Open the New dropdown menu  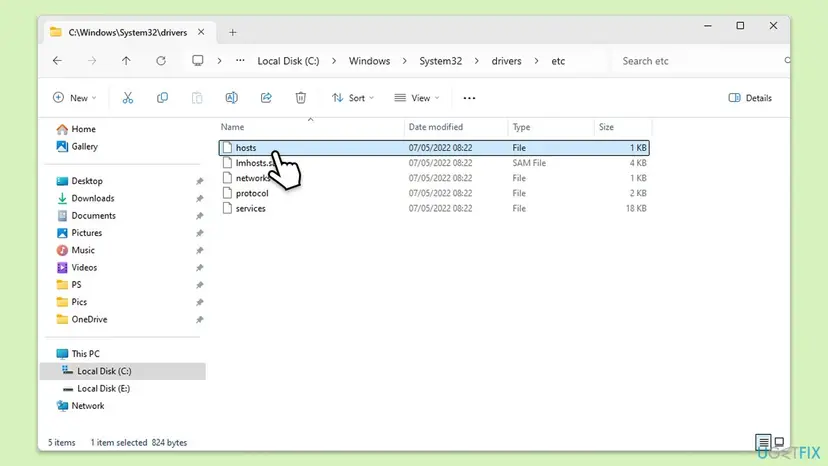click(74, 98)
